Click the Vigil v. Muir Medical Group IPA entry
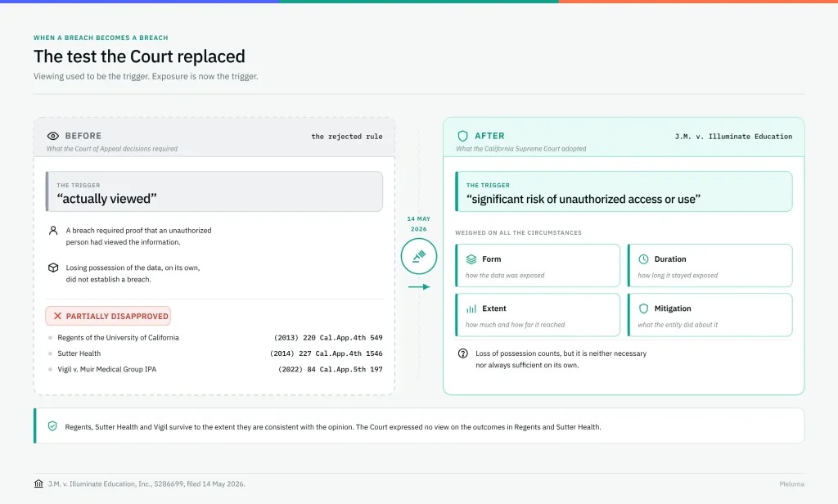 [x=215, y=369]
